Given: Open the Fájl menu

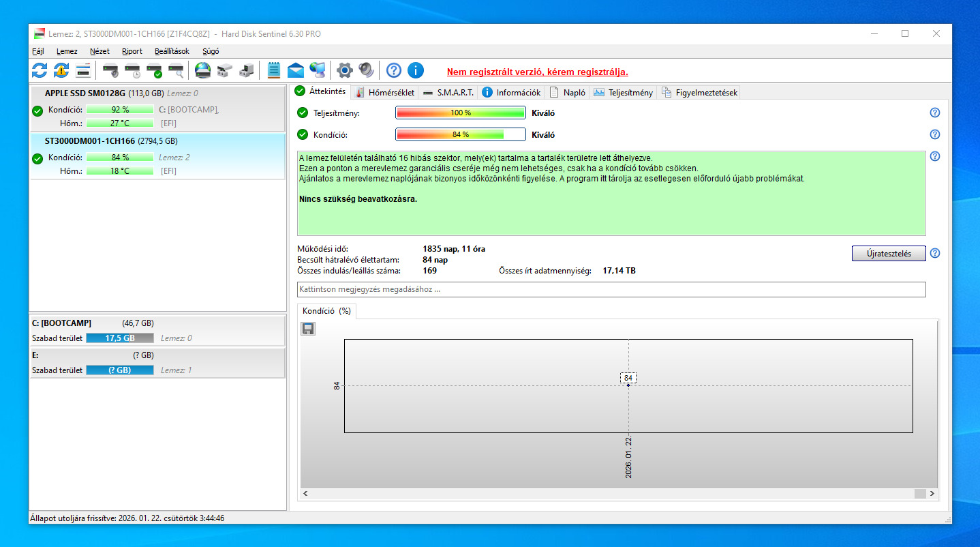Looking at the screenshot, I should click(x=38, y=51).
